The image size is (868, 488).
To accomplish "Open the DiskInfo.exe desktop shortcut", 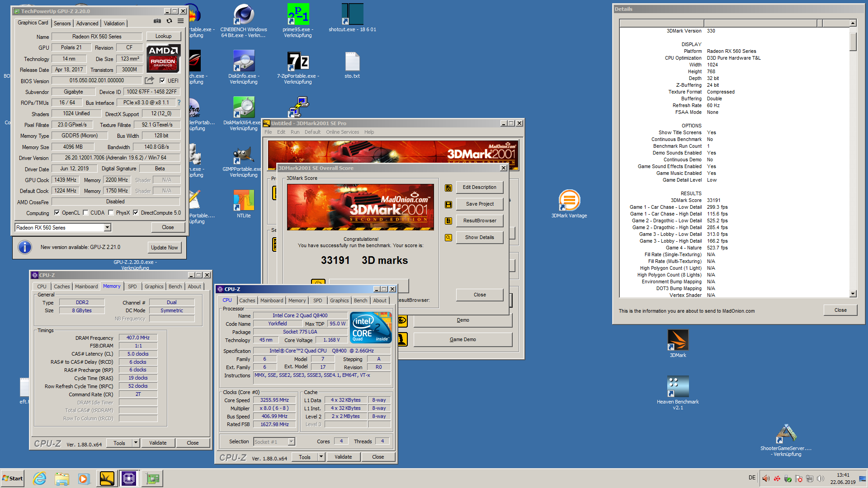I will click(244, 68).
